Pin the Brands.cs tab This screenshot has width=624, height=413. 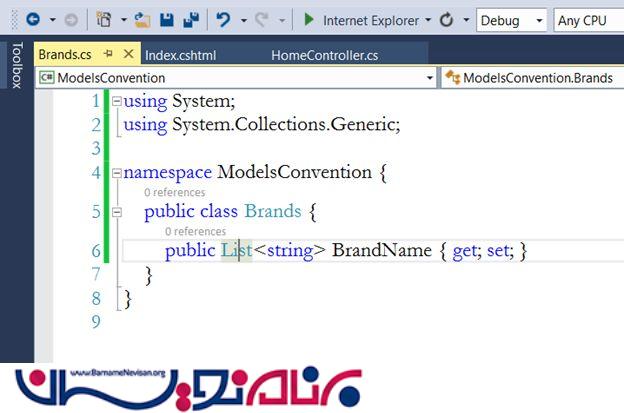[109, 55]
